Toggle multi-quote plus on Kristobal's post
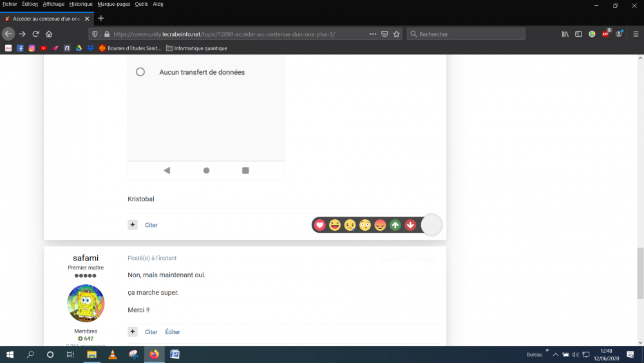The height and width of the screenshot is (363, 644). 132,225
